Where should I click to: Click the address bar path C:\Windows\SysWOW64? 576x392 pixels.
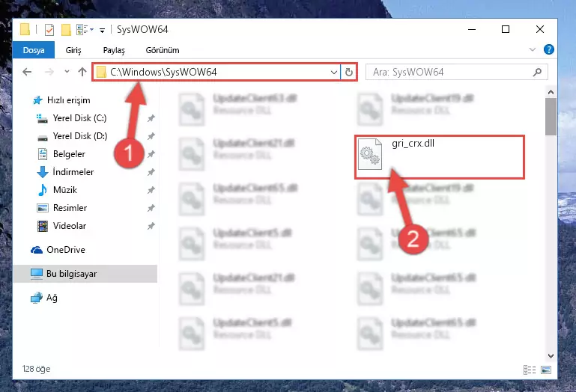click(x=163, y=72)
